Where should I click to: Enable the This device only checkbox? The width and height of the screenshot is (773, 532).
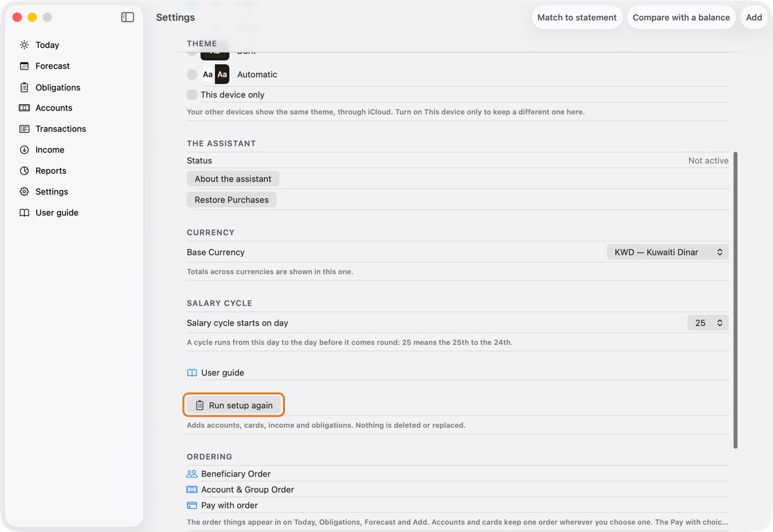(x=192, y=94)
